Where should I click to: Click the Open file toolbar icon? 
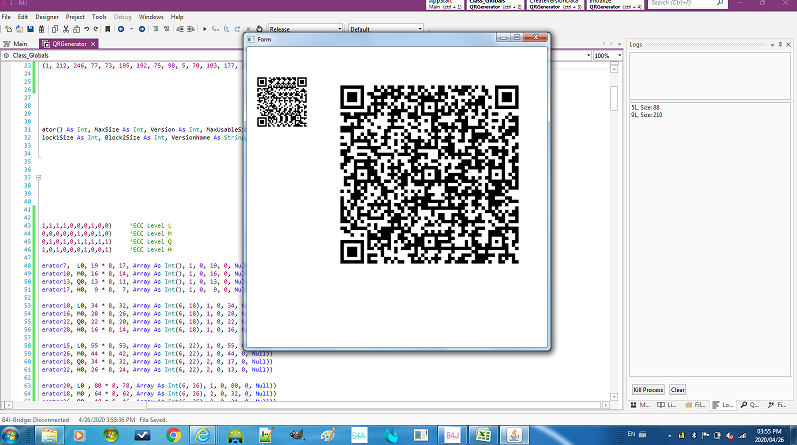pyautogui.click(x=19, y=29)
